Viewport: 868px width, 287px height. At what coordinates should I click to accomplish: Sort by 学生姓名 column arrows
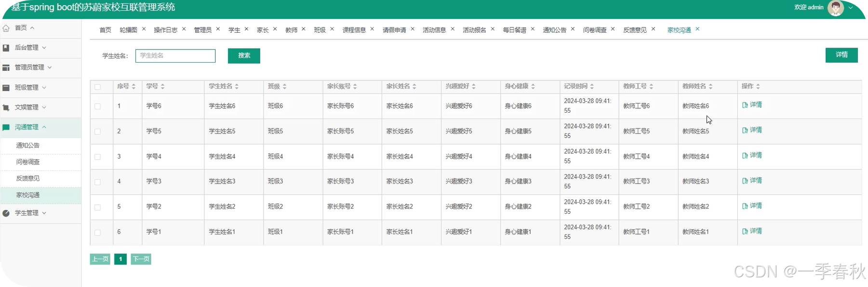(237, 86)
